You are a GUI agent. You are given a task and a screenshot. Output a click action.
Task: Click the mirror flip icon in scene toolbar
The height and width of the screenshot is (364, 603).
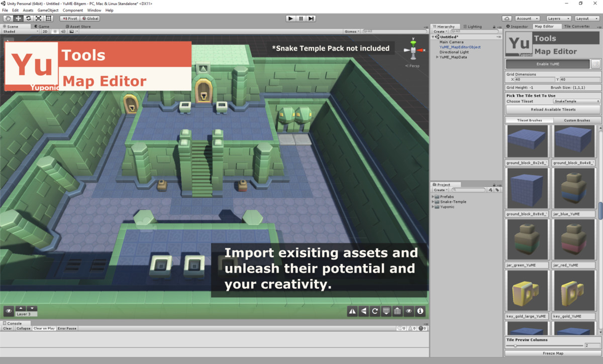click(x=352, y=311)
